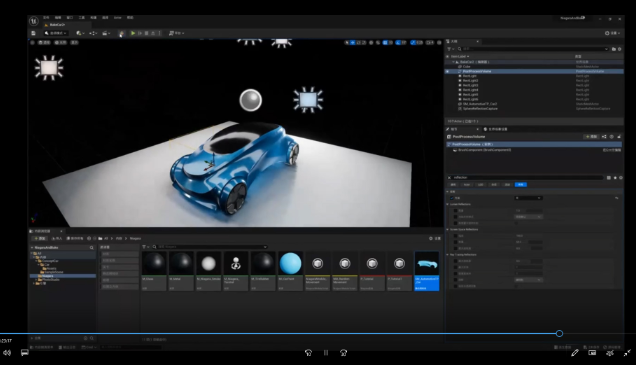Click the Details property matrix grid icon

(608, 178)
